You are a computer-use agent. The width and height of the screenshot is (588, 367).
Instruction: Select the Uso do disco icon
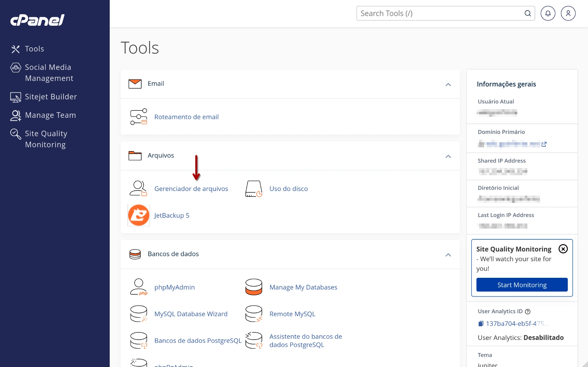pos(253,188)
